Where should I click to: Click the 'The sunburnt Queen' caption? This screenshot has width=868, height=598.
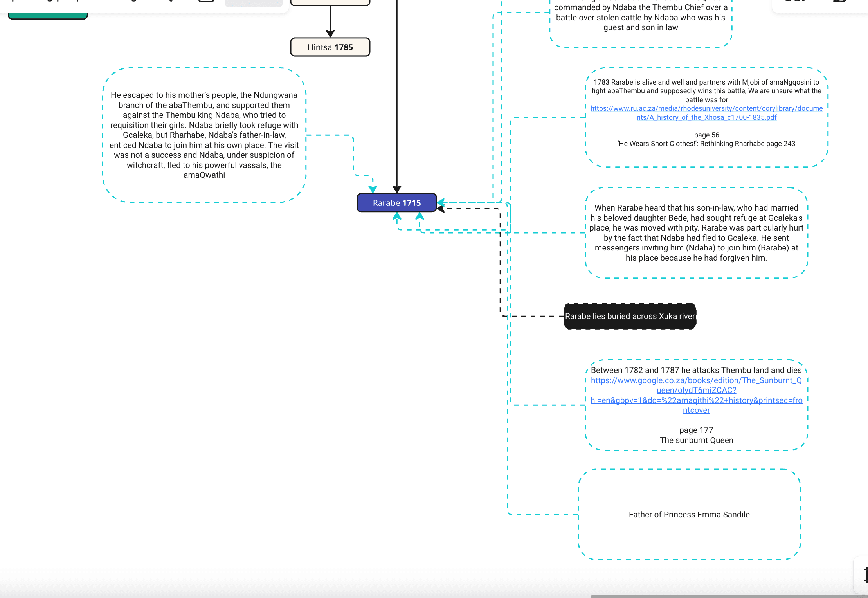point(696,440)
